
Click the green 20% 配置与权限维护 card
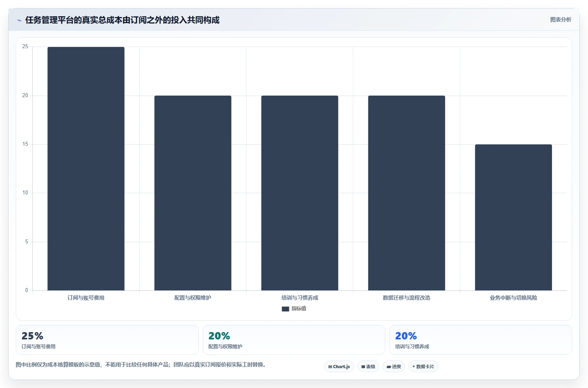click(x=294, y=340)
